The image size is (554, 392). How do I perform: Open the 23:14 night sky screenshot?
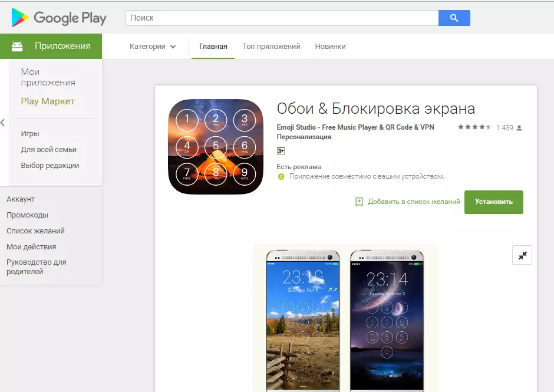[x=387, y=321]
